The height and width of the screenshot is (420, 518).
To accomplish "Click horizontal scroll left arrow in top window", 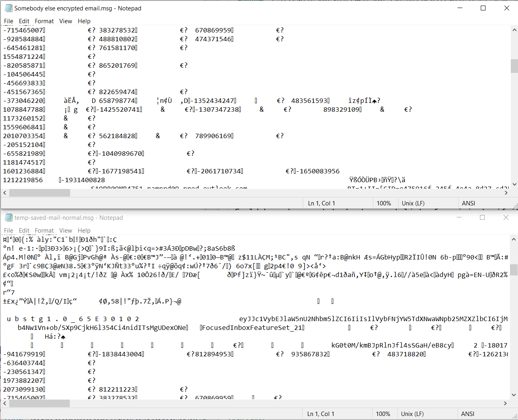I will [5, 193].
